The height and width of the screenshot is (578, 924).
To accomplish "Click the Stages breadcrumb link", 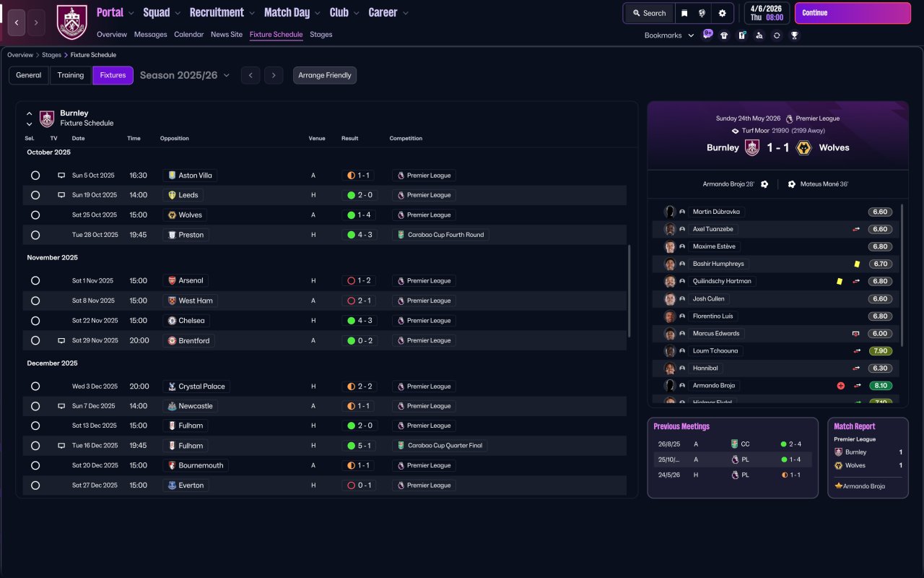I will point(51,55).
